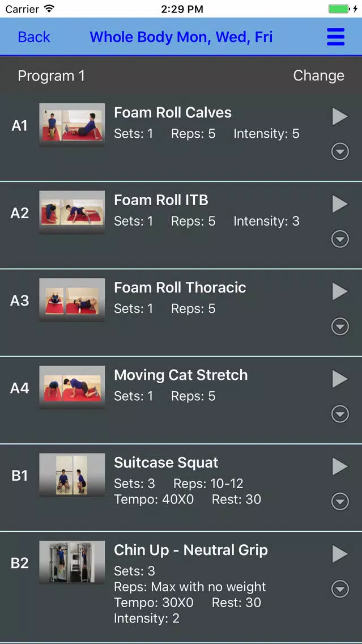This screenshot has width=362, height=644.
Task: Select the Moving Cat Stretch title
Action: [x=181, y=375]
